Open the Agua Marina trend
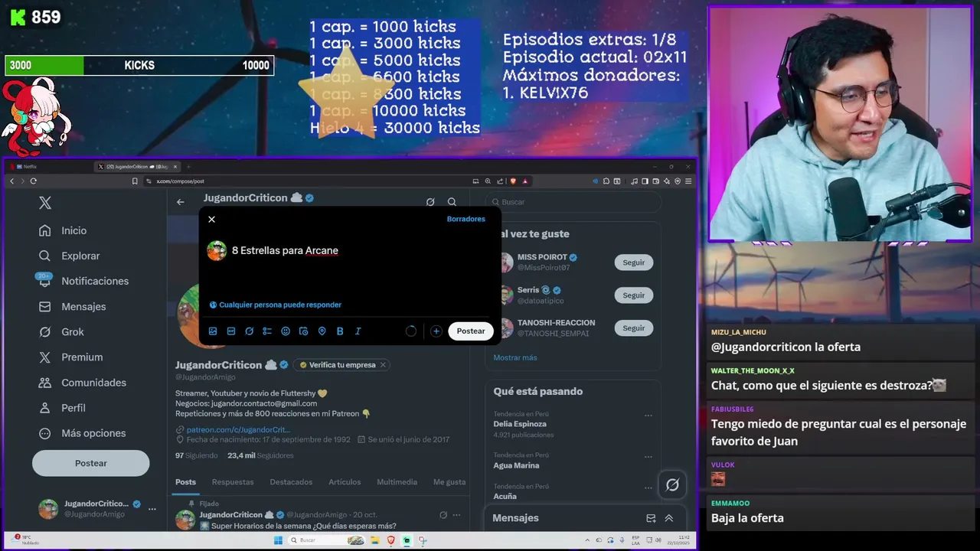Viewport: 980px width, 551px height. point(516,465)
